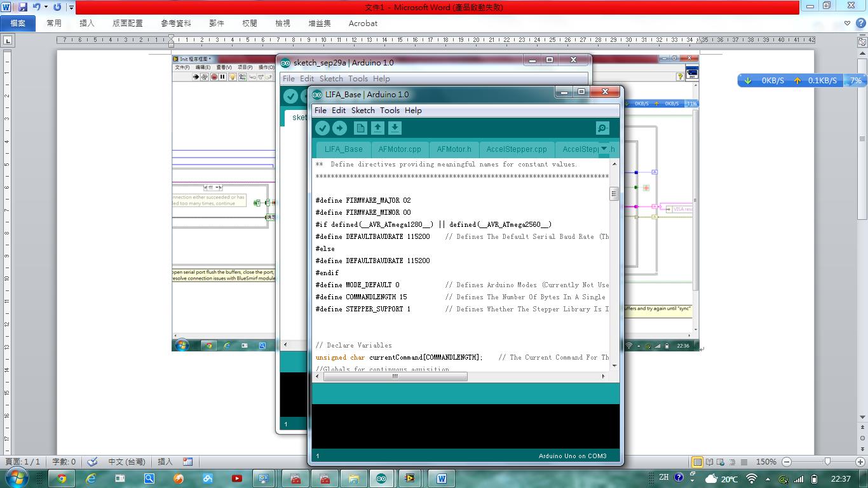Select Draft view button in Word
This screenshot has width=868, height=488.
[743, 462]
